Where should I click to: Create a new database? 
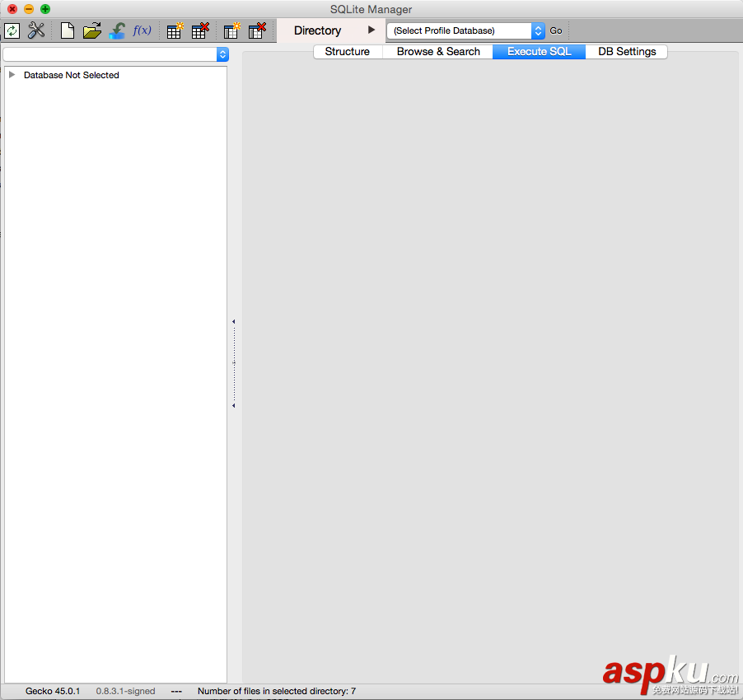tap(67, 30)
